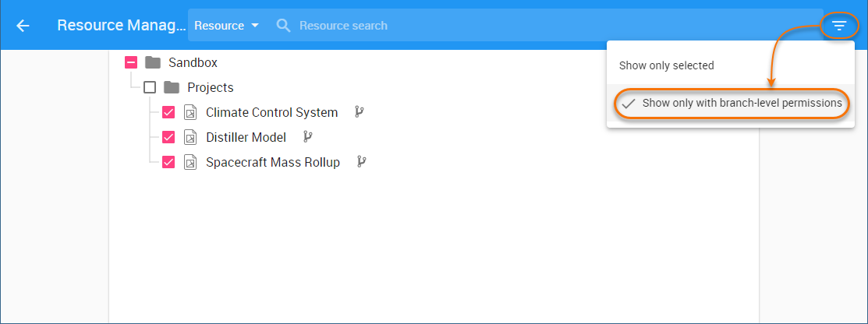Click the search magnifier icon

[x=283, y=26]
